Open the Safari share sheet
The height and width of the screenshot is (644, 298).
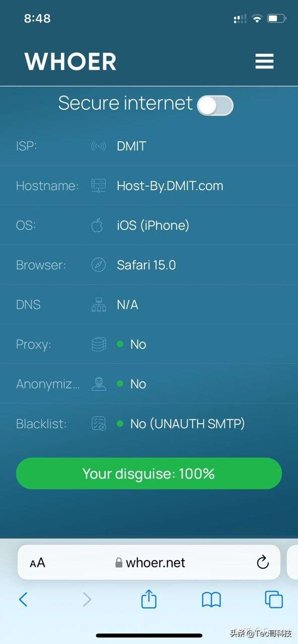tap(149, 599)
